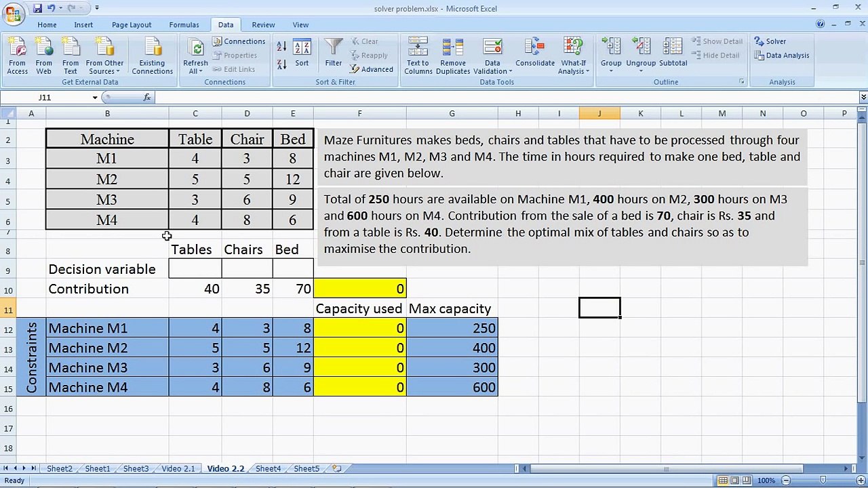Launch the Solver add-in
This screenshot has height=488, width=868.
(x=770, y=41)
